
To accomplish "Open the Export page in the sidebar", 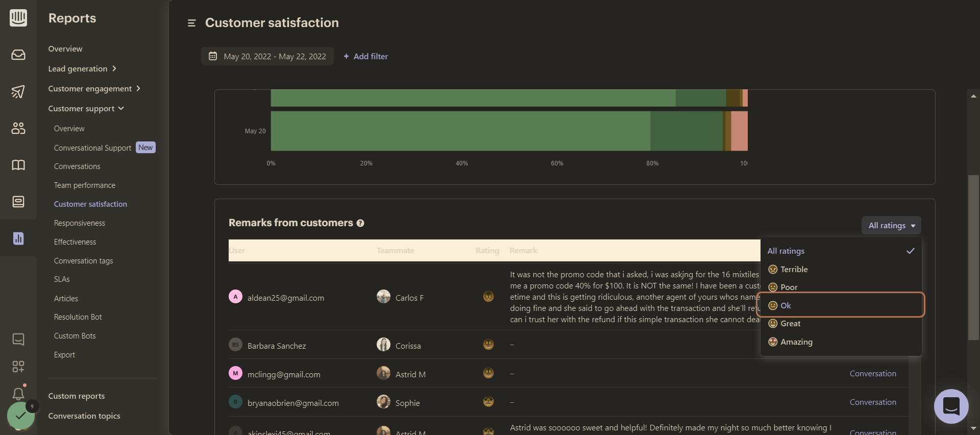I will pyautogui.click(x=64, y=354).
